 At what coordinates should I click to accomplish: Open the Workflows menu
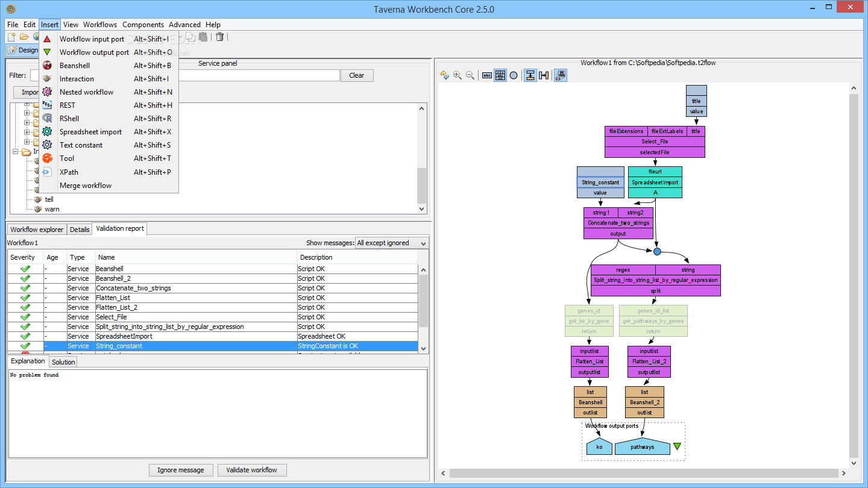[x=100, y=25]
